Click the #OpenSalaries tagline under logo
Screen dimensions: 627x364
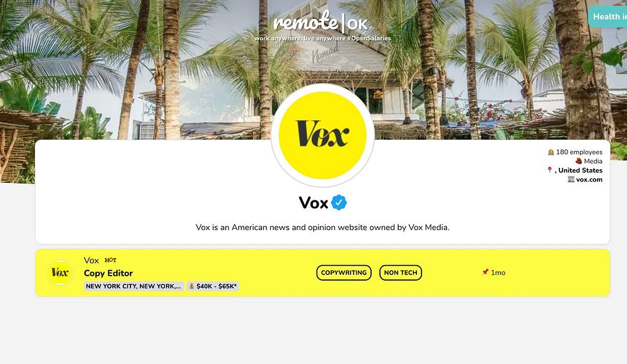coord(369,38)
